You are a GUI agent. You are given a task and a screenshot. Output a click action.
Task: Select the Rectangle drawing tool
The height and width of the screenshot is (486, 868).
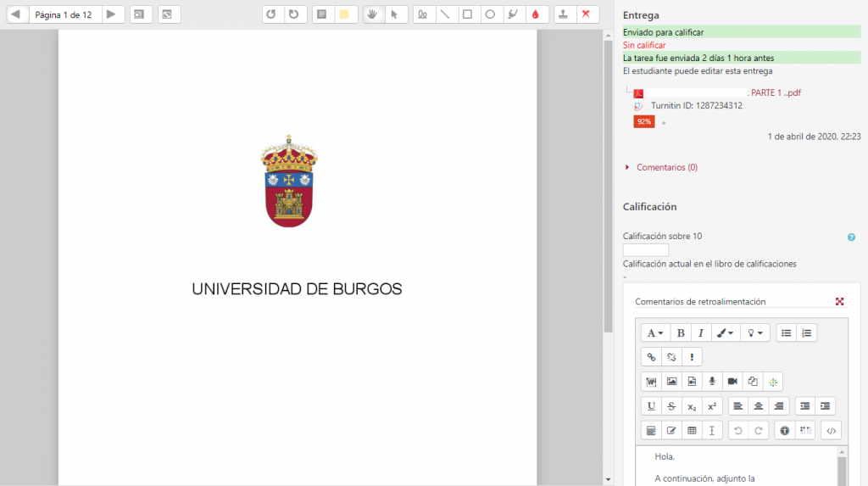click(468, 14)
